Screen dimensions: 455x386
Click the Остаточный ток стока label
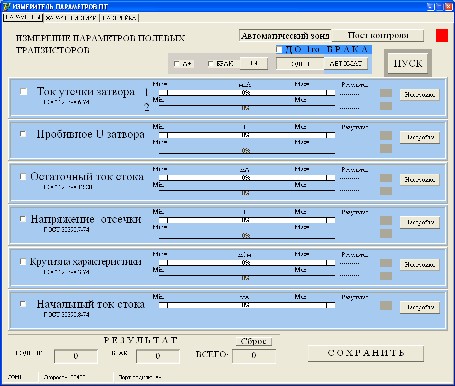point(87,177)
